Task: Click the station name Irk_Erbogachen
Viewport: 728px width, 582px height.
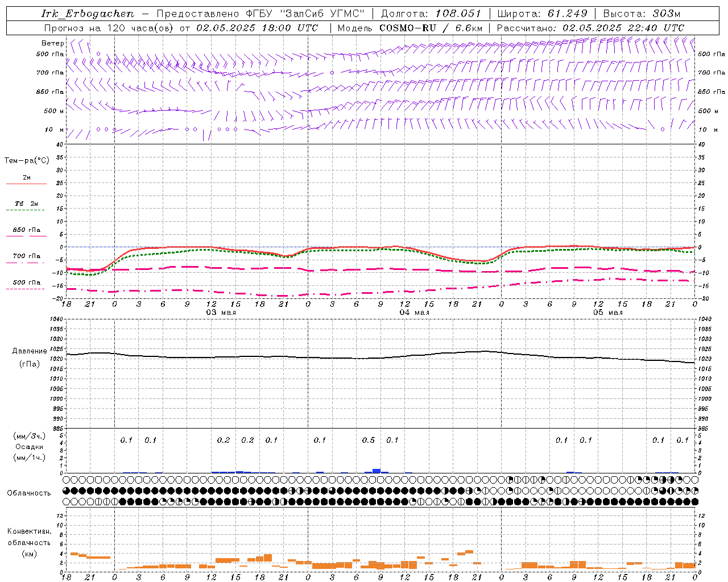Action: tap(88, 14)
